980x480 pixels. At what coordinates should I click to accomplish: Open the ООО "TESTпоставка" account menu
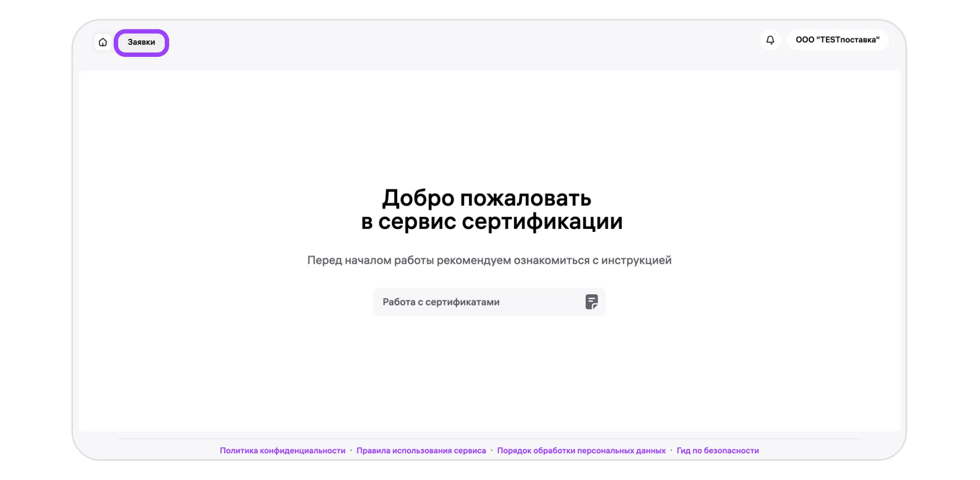[837, 40]
